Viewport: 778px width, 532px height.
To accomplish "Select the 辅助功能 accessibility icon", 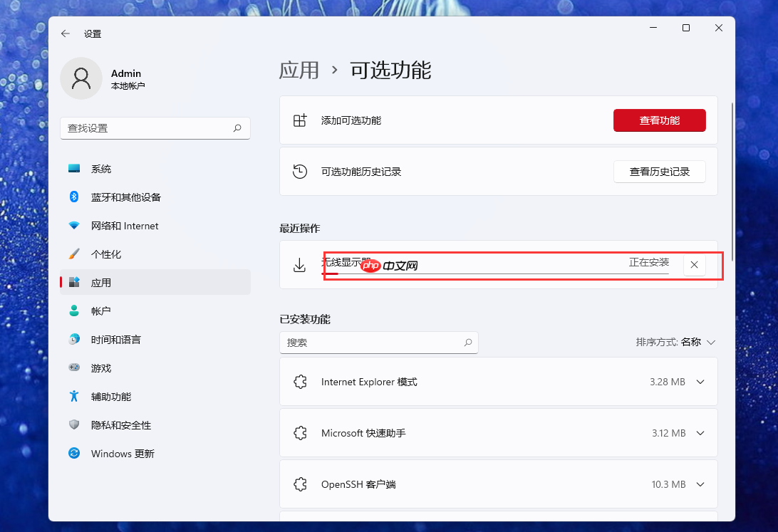I will pyautogui.click(x=73, y=397).
